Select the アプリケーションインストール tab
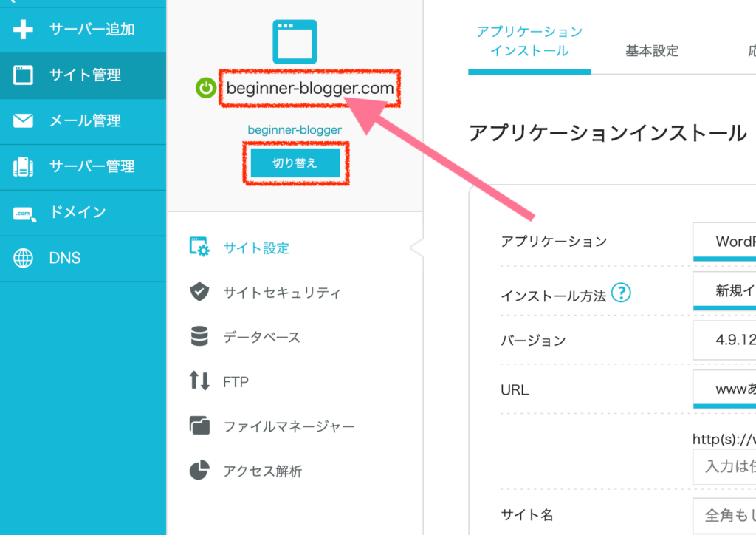The width and height of the screenshot is (756, 535). 529,42
